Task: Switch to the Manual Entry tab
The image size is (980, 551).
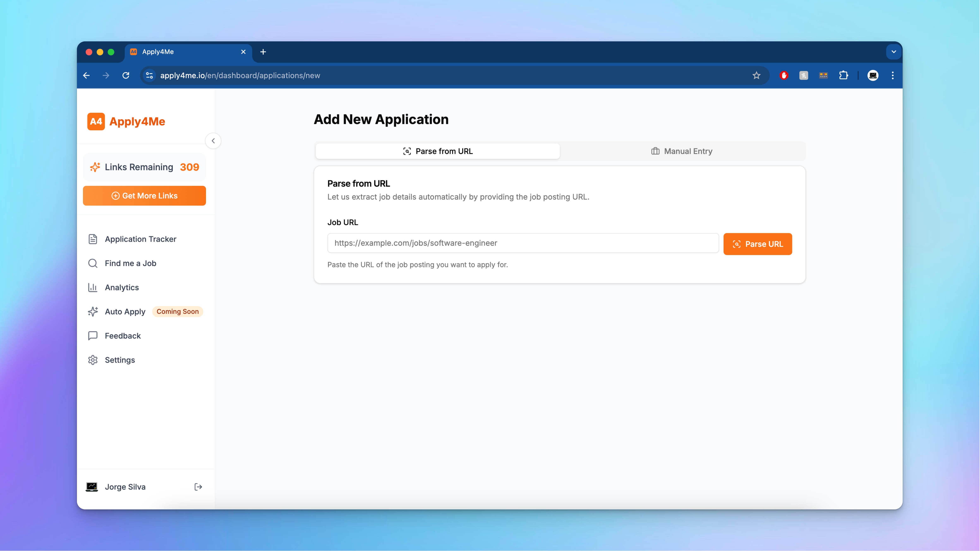Action: click(x=682, y=151)
